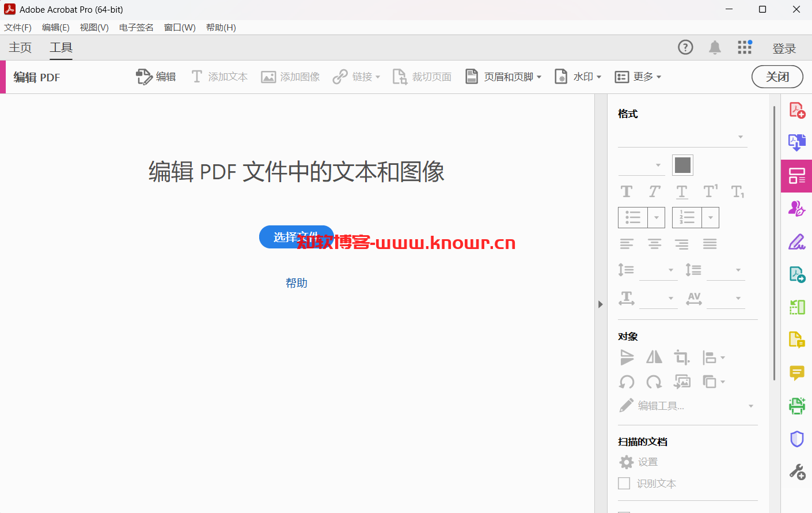Click the flip horizontal object icon

[x=654, y=357]
